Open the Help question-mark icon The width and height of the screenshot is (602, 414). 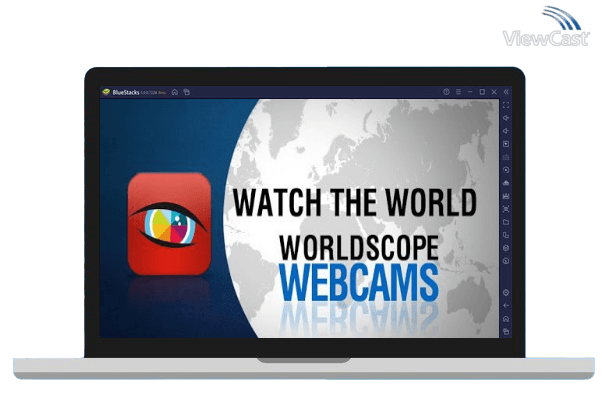[x=446, y=92]
